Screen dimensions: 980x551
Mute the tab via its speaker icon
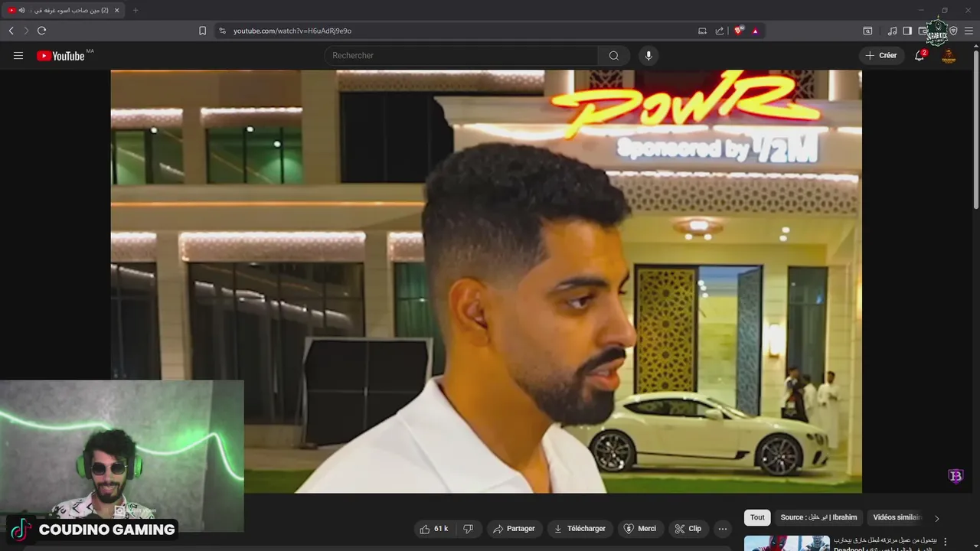pyautogui.click(x=21, y=10)
